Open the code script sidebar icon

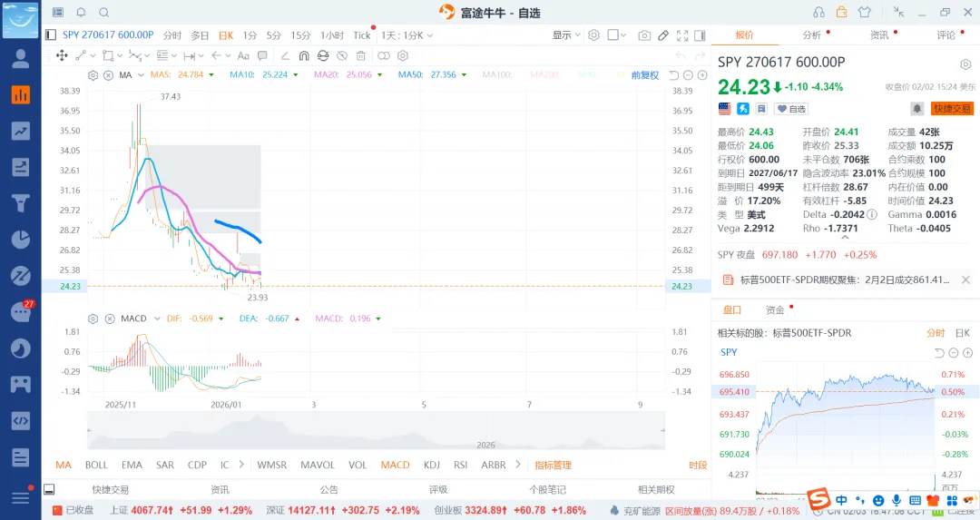(21, 420)
